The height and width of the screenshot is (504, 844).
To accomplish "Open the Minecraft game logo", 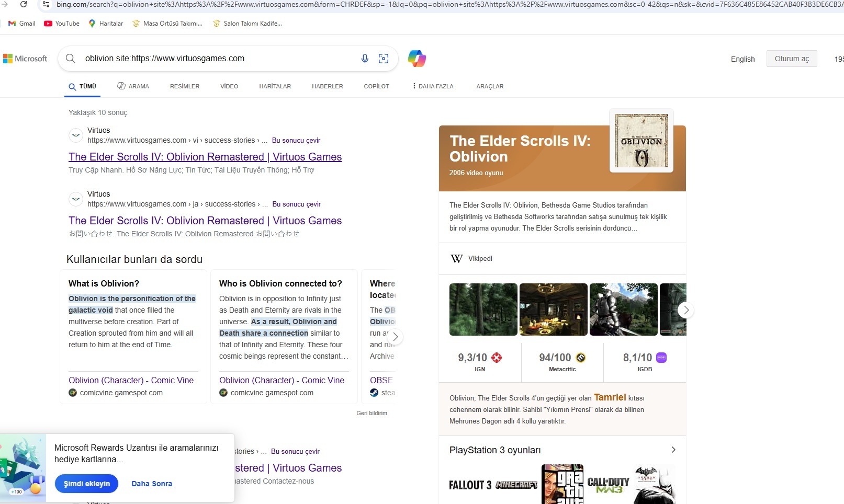I will tap(516, 485).
